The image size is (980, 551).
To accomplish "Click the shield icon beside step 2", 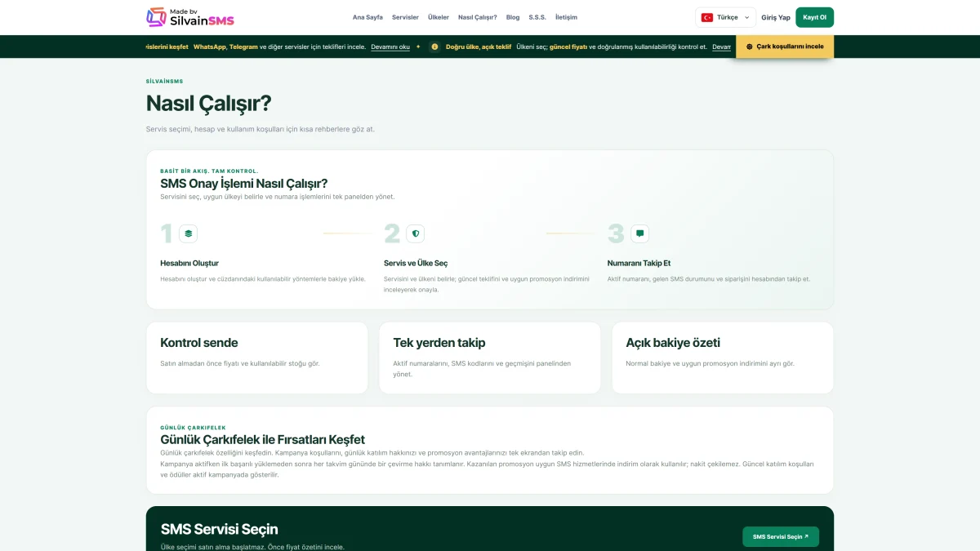I will click(415, 233).
